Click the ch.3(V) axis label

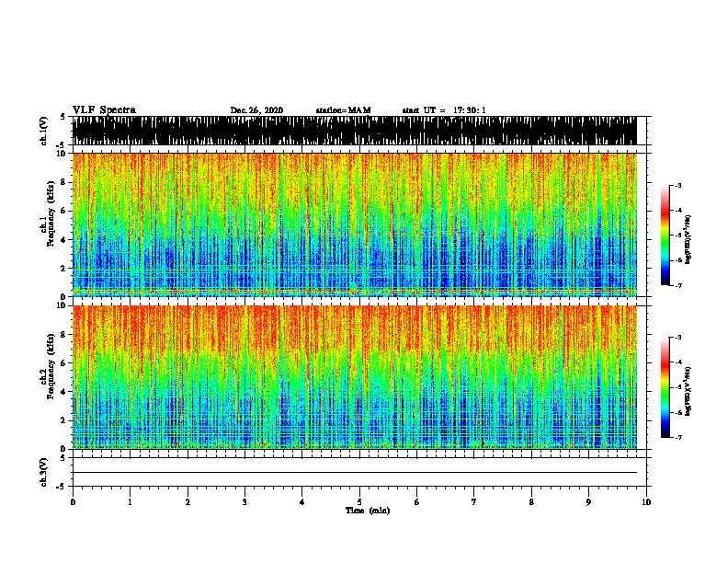pos(44,472)
